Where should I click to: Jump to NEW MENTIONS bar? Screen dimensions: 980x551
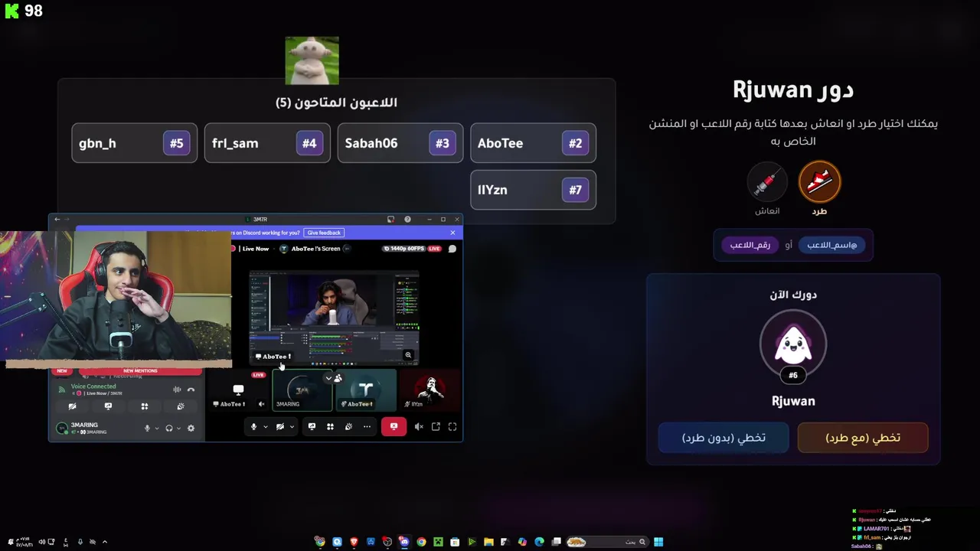[x=140, y=371]
